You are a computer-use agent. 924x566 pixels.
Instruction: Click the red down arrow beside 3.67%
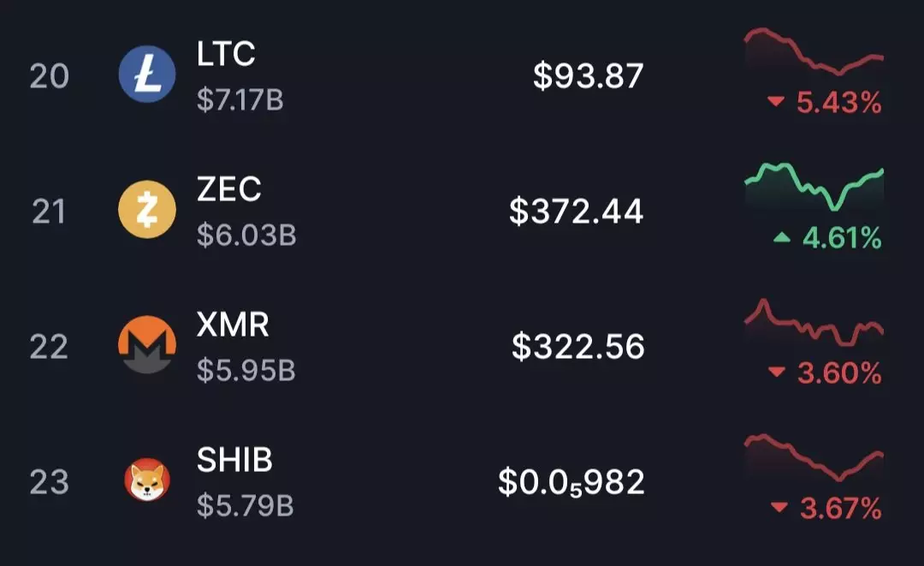coord(779,508)
